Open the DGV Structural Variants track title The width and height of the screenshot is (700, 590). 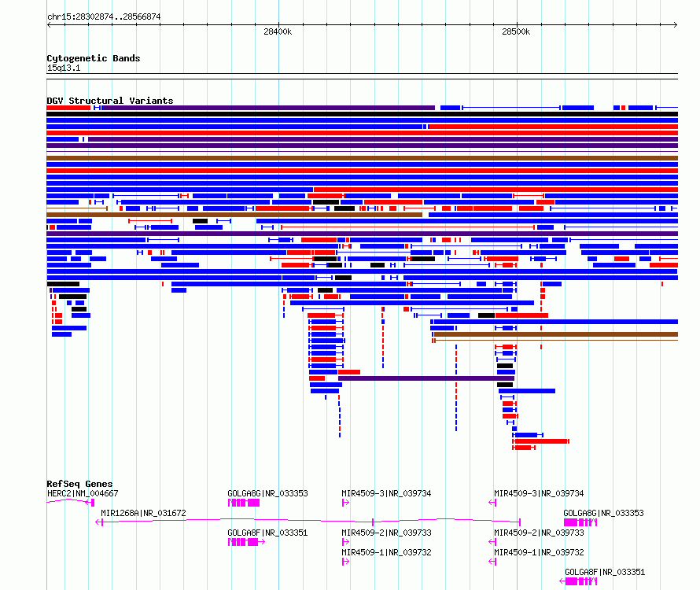click(x=110, y=101)
